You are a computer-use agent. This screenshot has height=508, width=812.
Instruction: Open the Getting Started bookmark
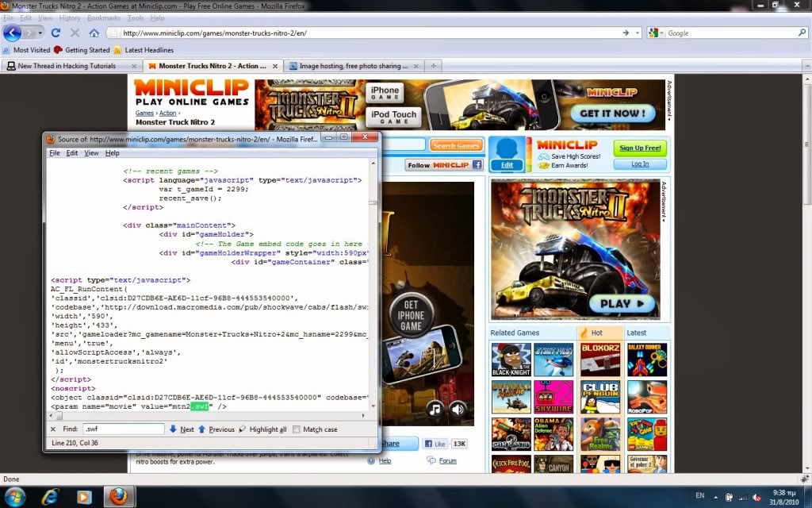[x=82, y=50]
